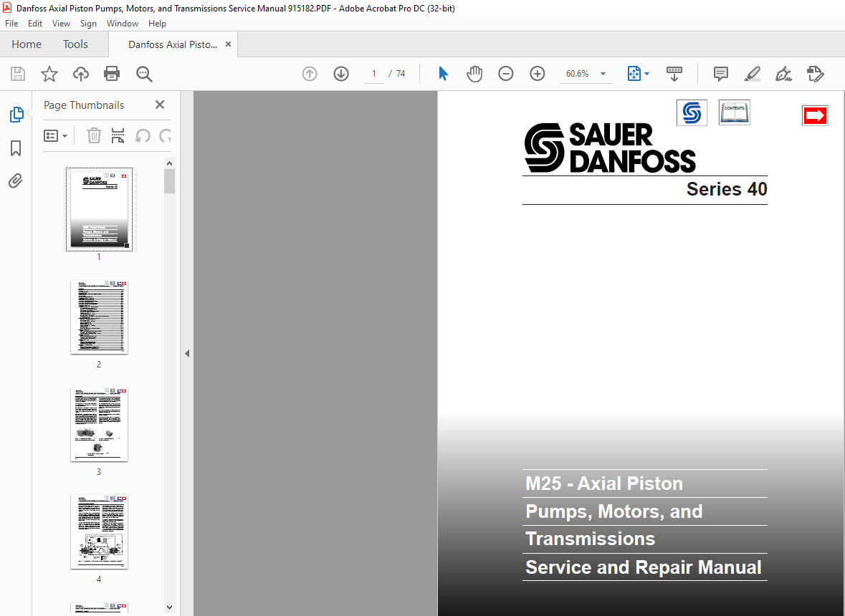The height and width of the screenshot is (616, 845).
Task: Close the Danfoss document tab
Action: click(x=228, y=44)
